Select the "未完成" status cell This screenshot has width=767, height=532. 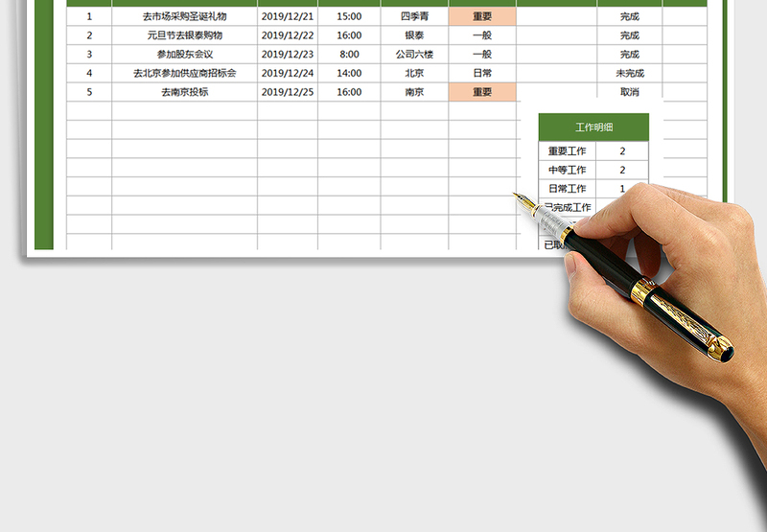point(629,73)
